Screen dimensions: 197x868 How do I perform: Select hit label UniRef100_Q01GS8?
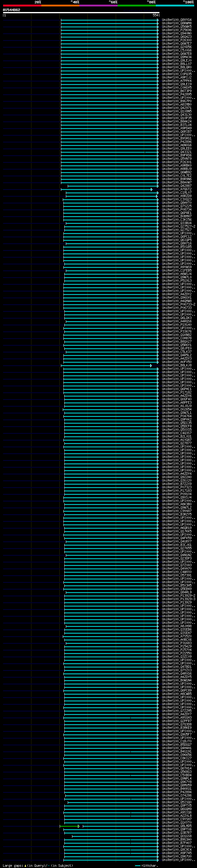(176, 836)
